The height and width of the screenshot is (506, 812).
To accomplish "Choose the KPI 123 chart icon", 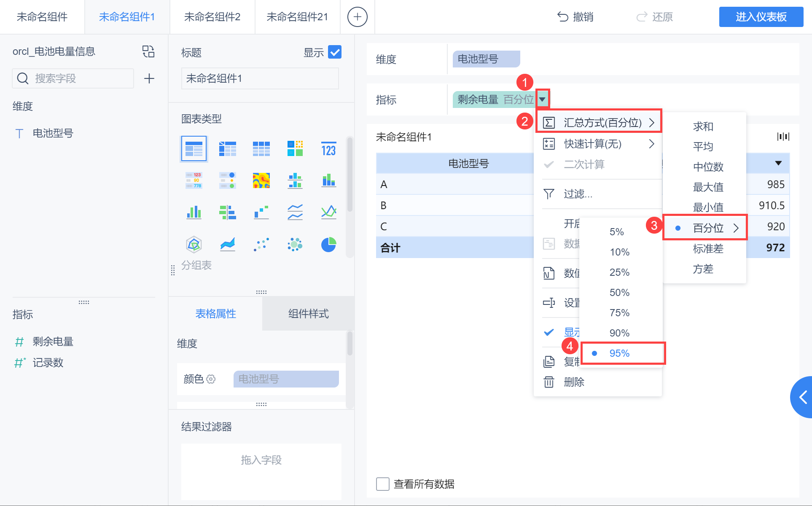I will (x=328, y=149).
